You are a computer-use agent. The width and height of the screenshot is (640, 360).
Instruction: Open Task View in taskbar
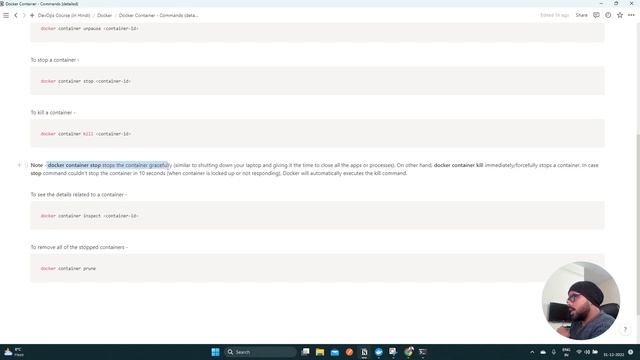click(305, 352)
